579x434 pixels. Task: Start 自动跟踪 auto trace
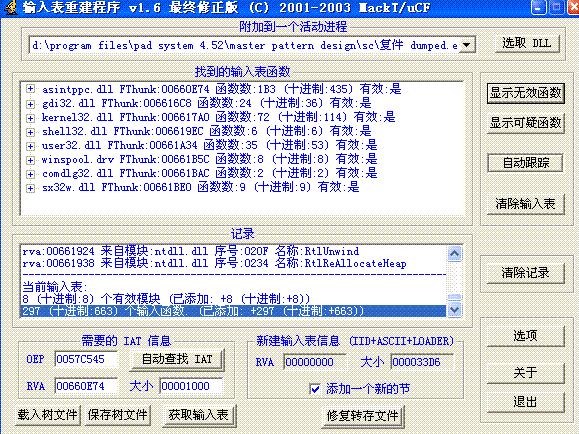tap(525, 163)
